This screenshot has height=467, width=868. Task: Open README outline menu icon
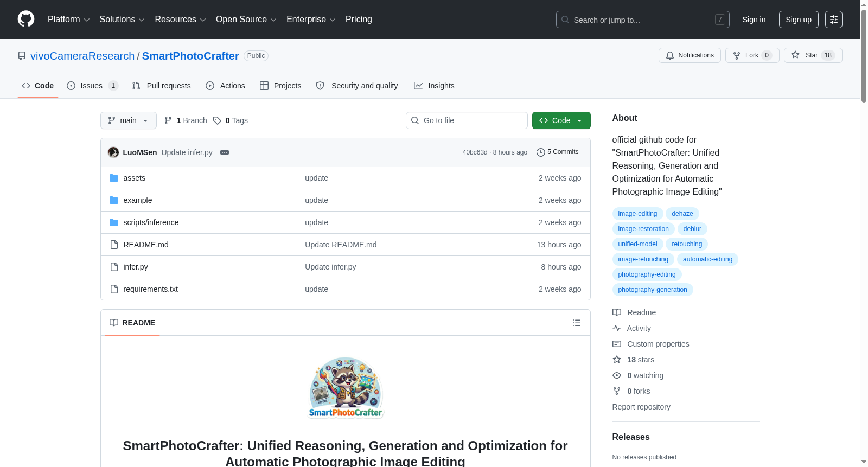tap(577, 323)
